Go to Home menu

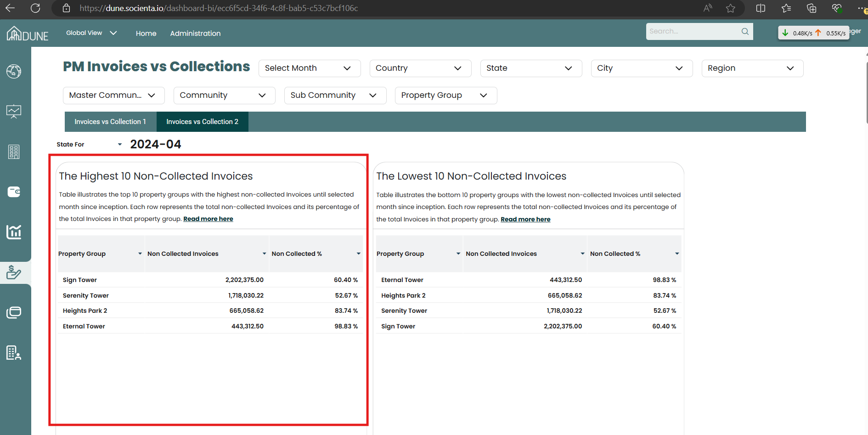tap(146, 34)
